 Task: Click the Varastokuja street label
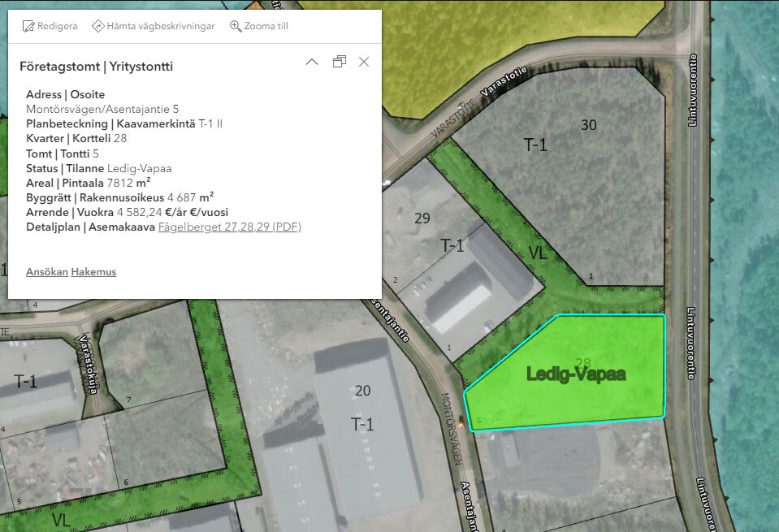(89, 365)
